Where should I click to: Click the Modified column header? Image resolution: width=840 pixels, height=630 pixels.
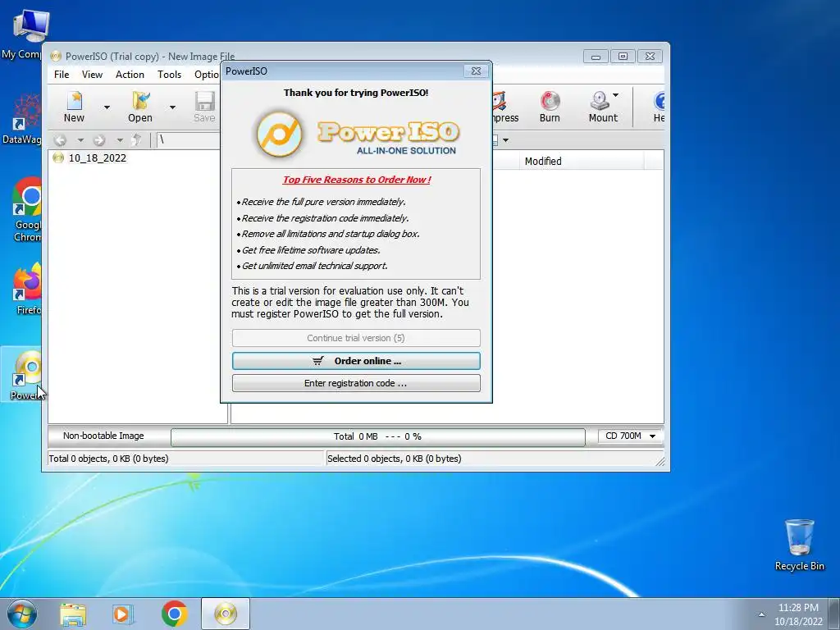[543, 162]
